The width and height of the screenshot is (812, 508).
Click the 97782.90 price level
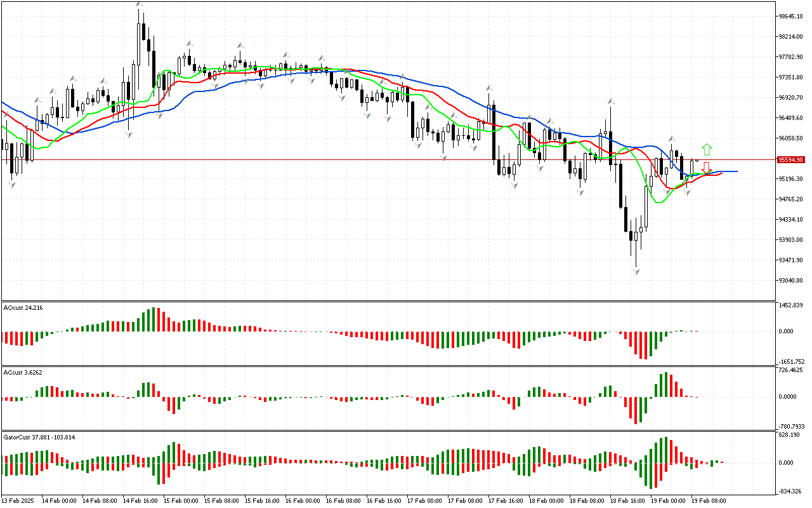click(x=790, y=57)
